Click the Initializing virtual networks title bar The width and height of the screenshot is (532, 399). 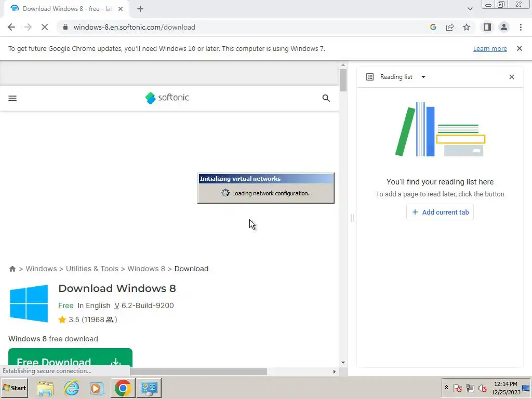[266, 179]
